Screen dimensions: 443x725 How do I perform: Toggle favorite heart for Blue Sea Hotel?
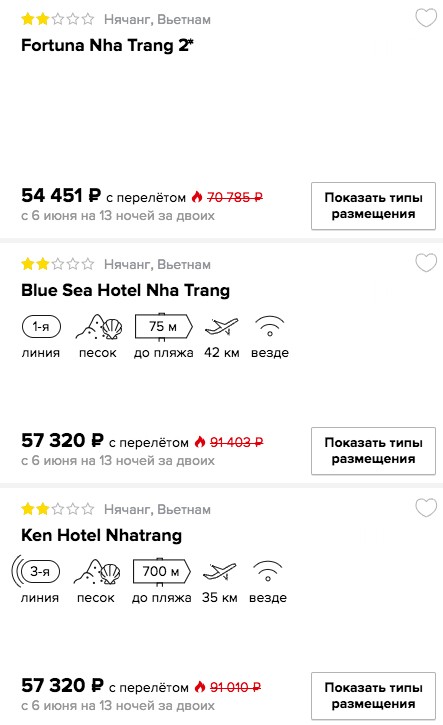click(x=425, y=263)
